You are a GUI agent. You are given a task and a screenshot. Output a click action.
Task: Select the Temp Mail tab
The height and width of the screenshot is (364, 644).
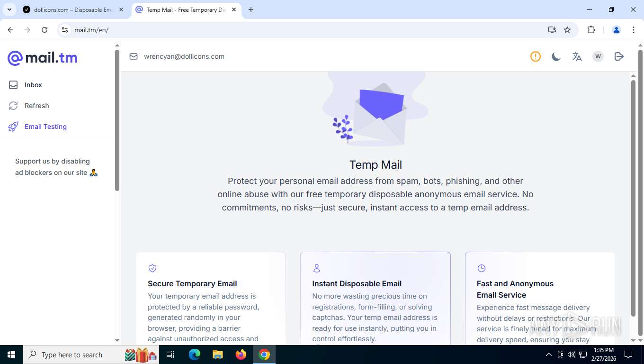pos(186,9)
